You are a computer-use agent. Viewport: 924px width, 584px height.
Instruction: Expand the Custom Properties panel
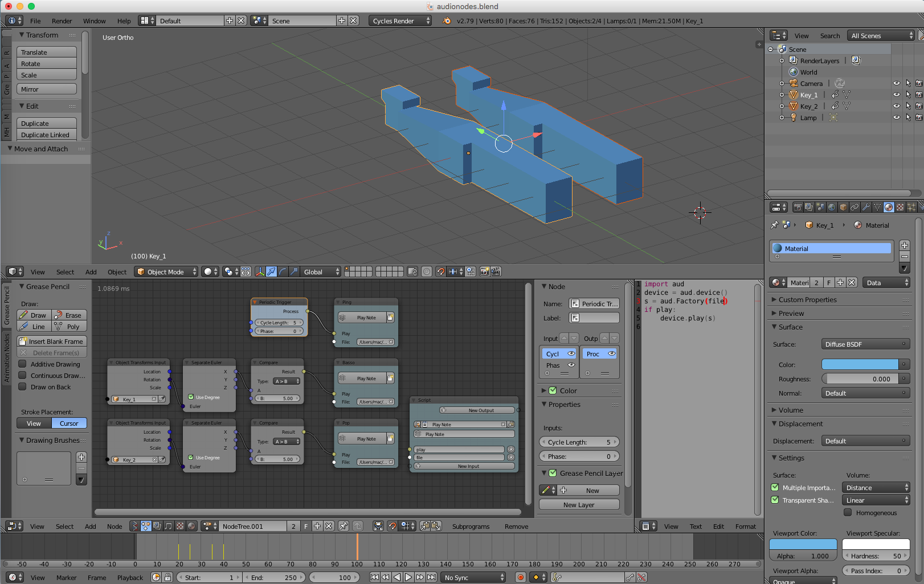tap(807, 300)
